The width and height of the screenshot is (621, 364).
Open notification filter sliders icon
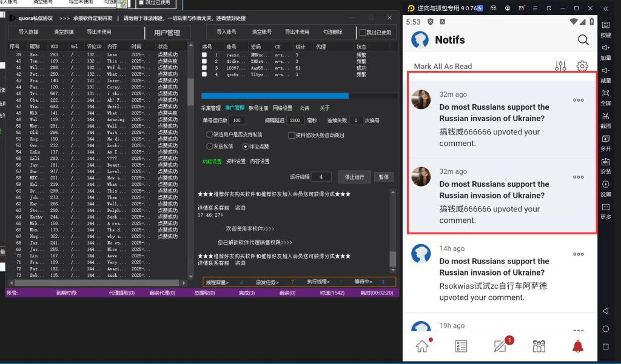[x=560, y=66]
